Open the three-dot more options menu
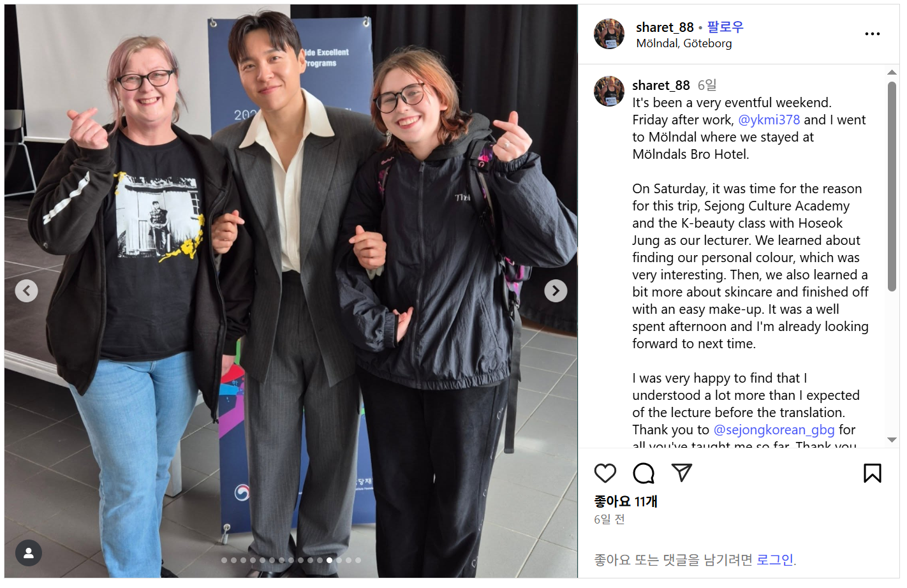The width and height of the screenshot is (907, 588). (872, 34)
